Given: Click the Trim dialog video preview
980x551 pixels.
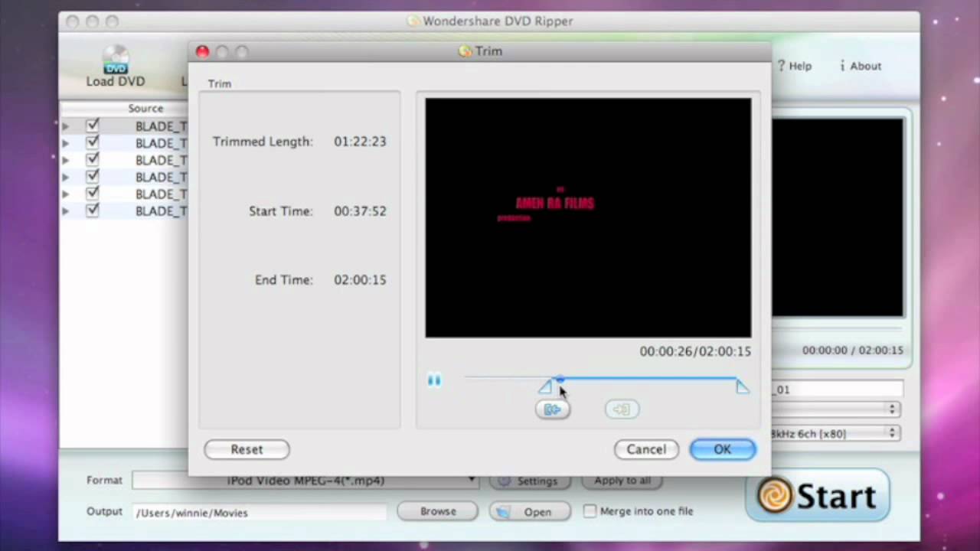Looking at the screenshot, I should click(x=588, y=217).
